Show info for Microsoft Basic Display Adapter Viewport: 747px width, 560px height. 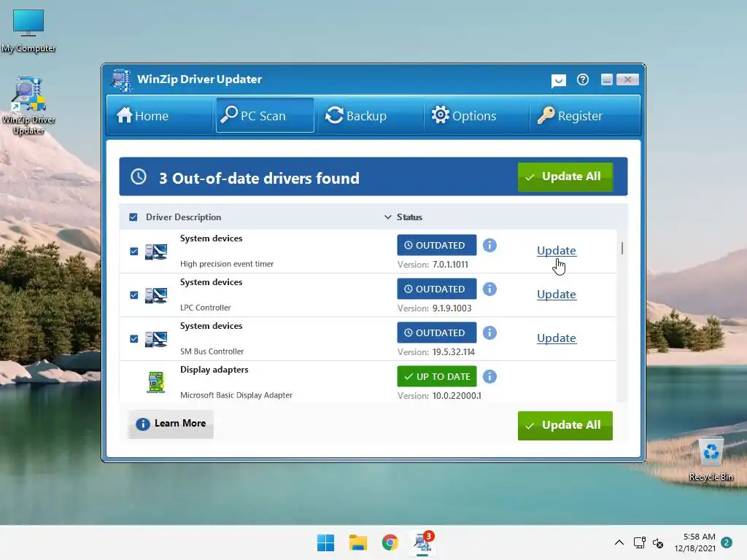489,377
